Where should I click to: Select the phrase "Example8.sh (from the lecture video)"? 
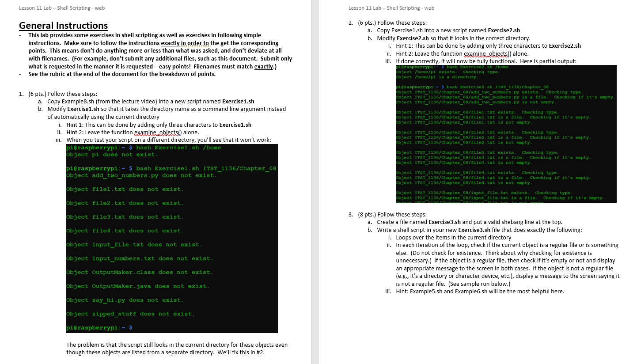pyautogui.click(x=110, y=101)
